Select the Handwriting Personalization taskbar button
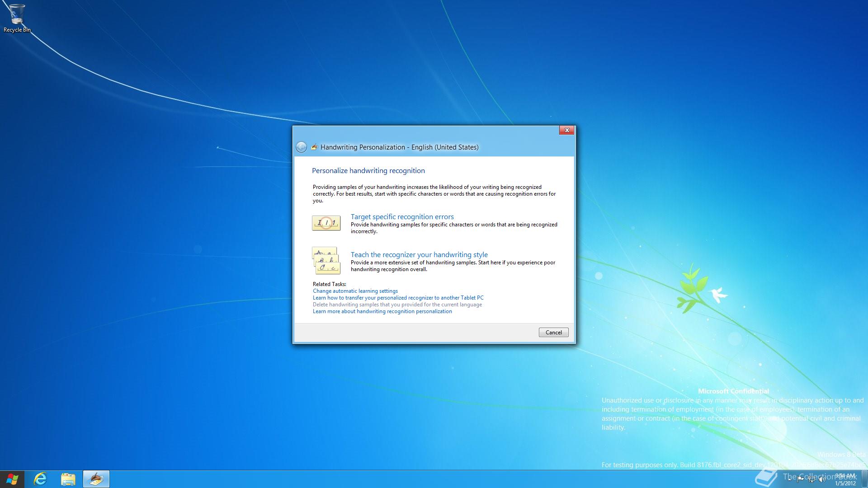The height and width of the screenshot is (488, 868). (x=96, y=479)
